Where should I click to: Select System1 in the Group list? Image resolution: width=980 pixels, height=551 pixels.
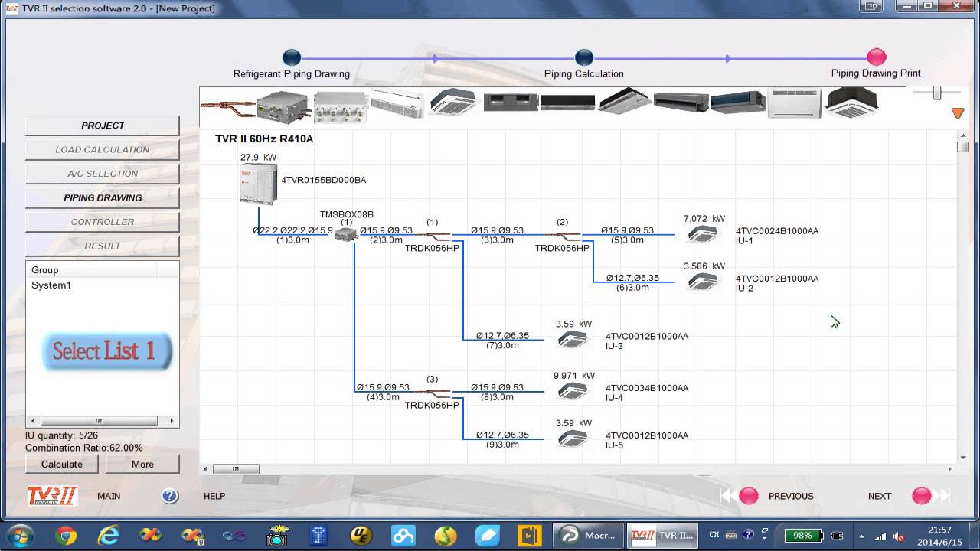pyautogui.click(x=51, y=285)
